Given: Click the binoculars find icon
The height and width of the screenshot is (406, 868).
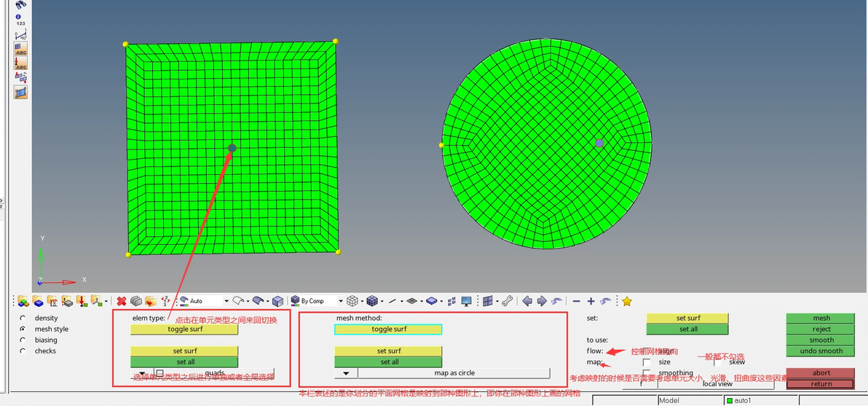Looking at the screenshot, I should [x=21, y=5].
